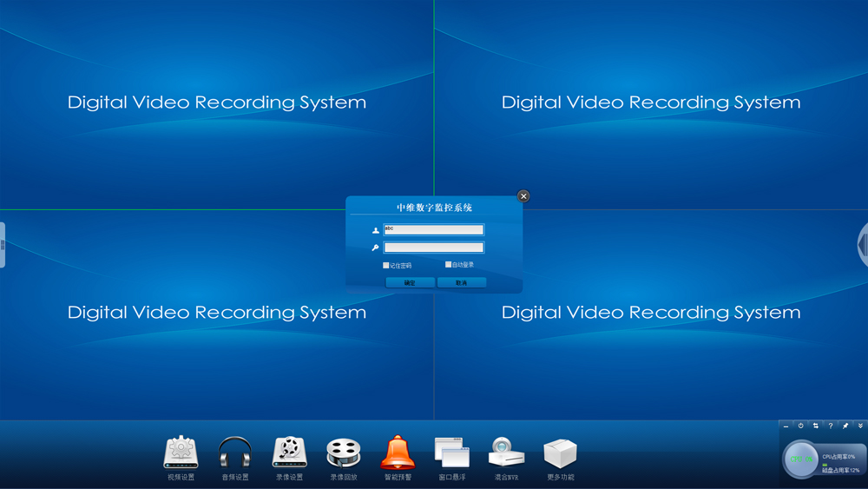Select the top-right video channel pane

click(651, 105)
